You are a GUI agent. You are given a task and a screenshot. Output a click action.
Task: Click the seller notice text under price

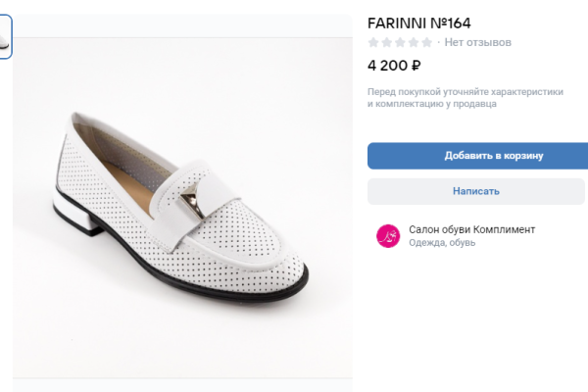pyautogui.click(x=465, y=97)
